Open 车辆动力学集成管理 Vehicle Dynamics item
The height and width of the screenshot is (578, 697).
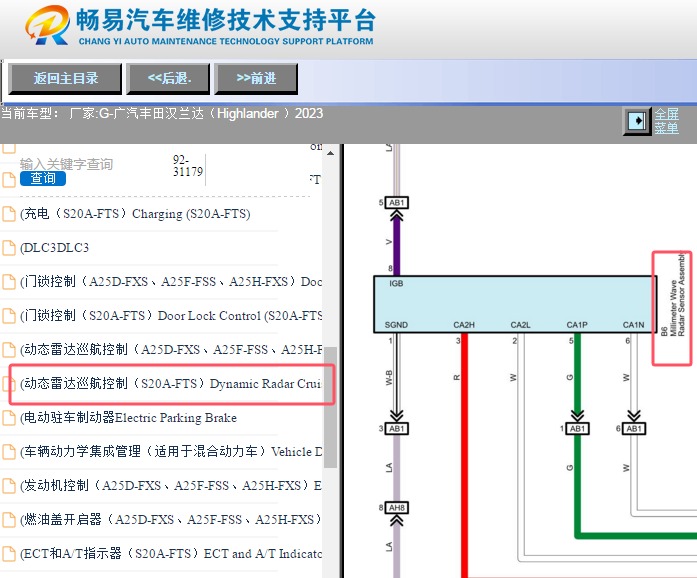tap(171, 451)
